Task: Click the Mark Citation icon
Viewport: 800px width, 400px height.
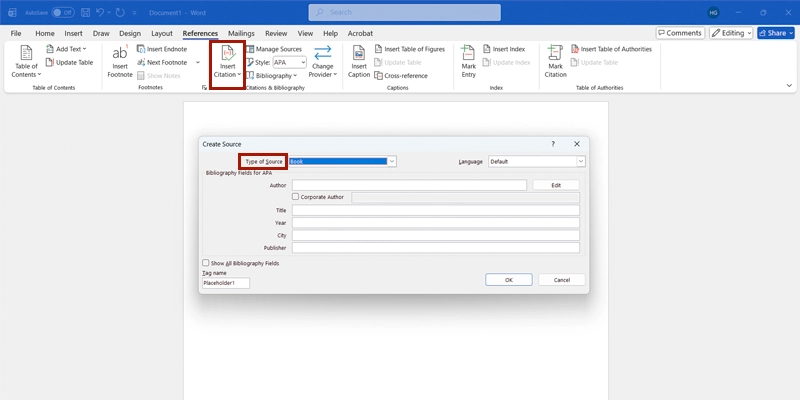Action: 555,54
